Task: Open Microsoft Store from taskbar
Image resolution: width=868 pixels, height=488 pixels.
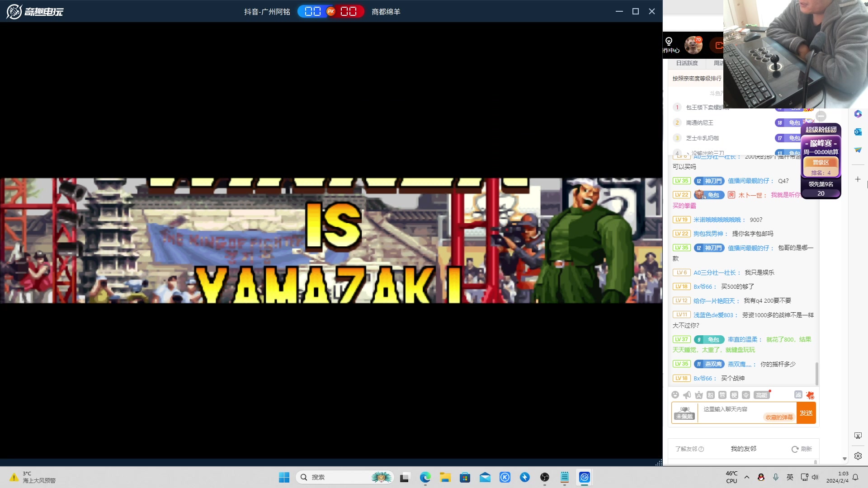Action: pyautogui.click(x=465, y=477)
